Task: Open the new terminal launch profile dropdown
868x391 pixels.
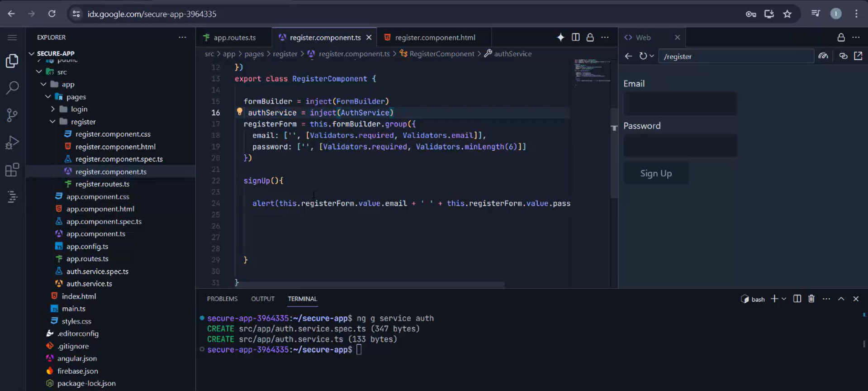Action: [784, 299]
